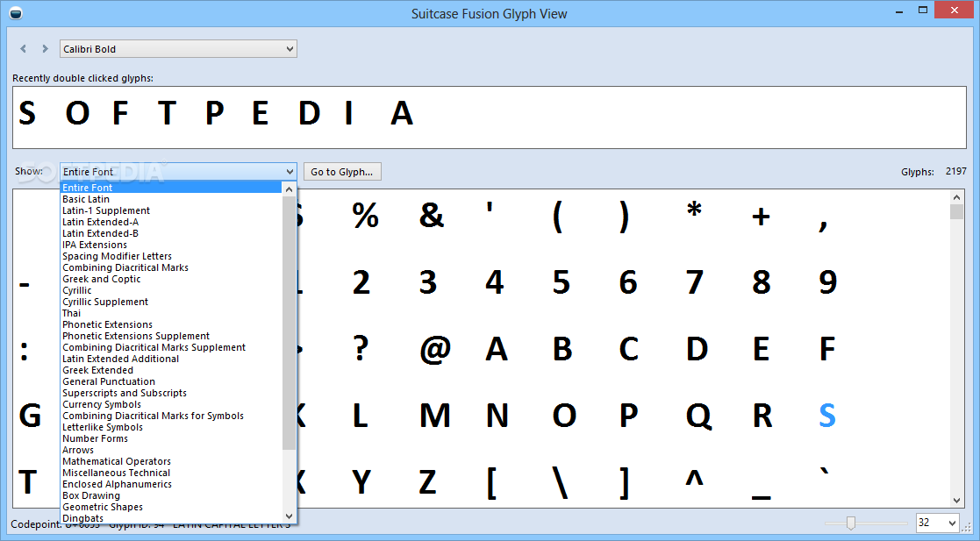Pick IPA Extensions from the list

point(171,245)
